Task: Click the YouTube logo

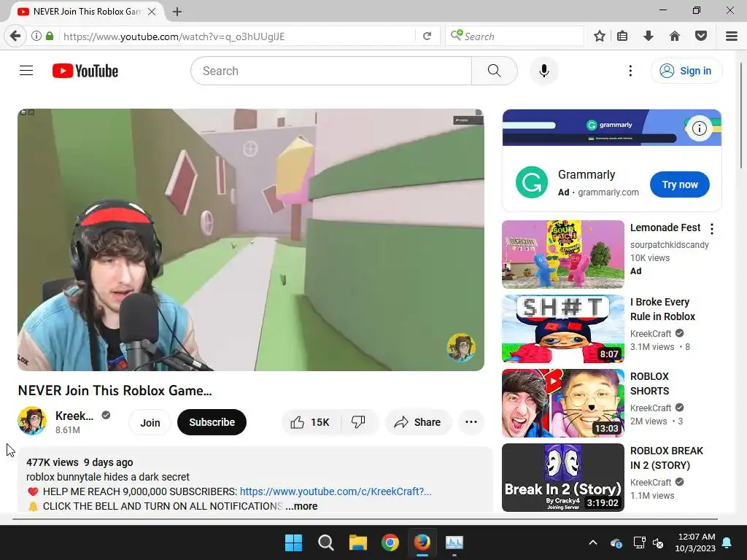Action: [85, 71]
